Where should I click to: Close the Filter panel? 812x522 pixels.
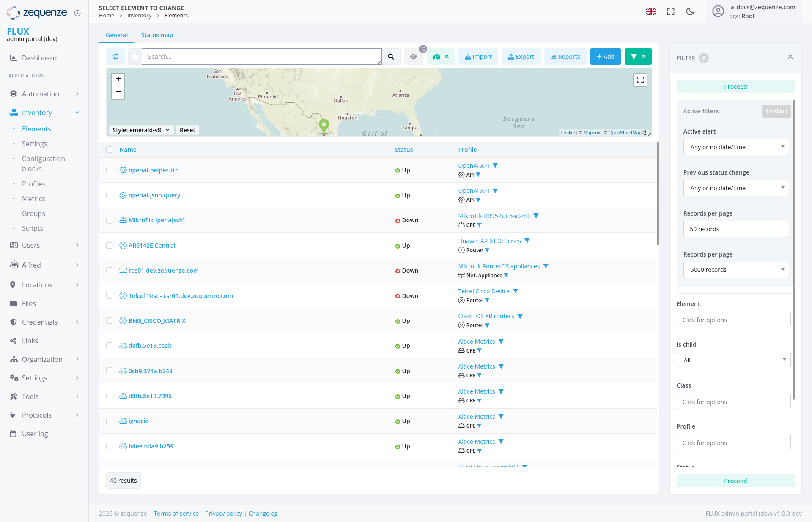point(790,57)
